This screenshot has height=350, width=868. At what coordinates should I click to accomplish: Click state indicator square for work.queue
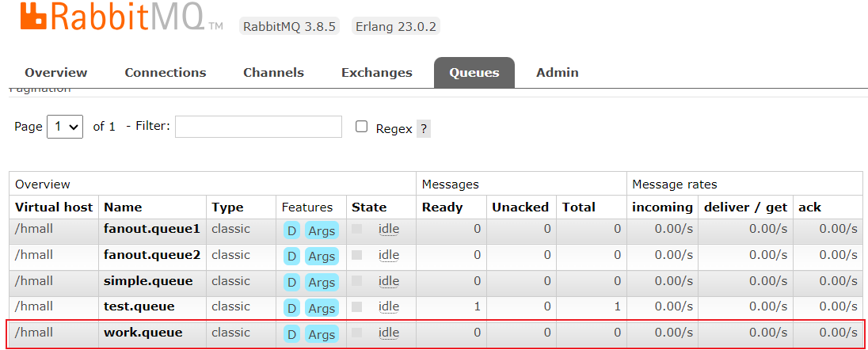[357, 333]
